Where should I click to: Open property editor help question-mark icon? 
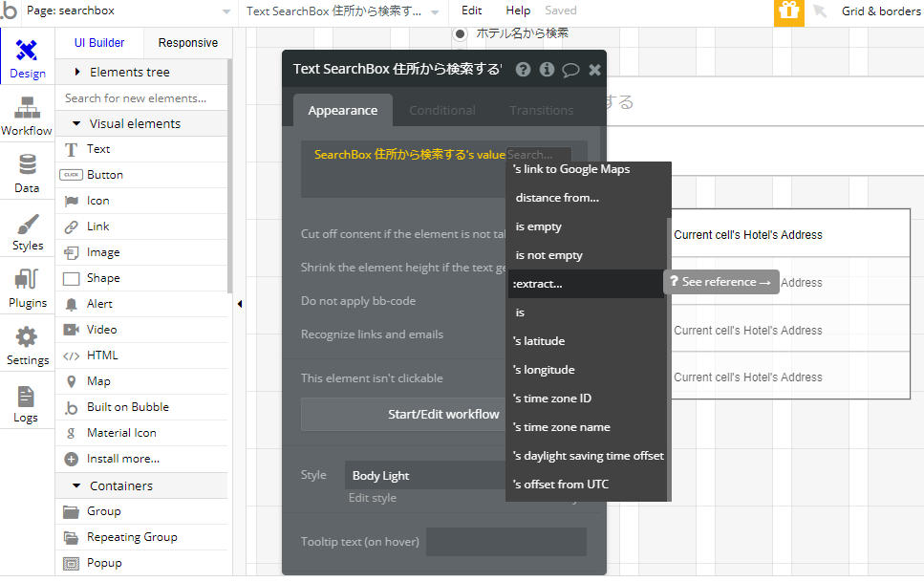[x=523, y=70]
